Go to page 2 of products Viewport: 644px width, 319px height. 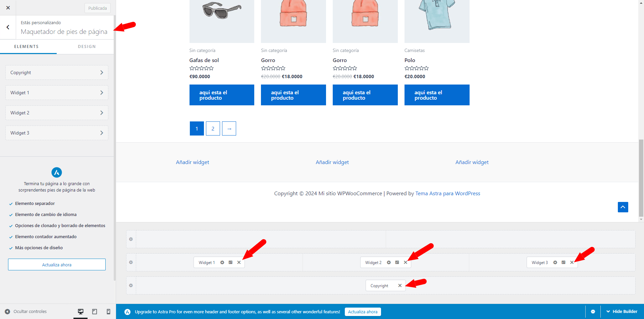pyautogui.click(x=213, y=128)
